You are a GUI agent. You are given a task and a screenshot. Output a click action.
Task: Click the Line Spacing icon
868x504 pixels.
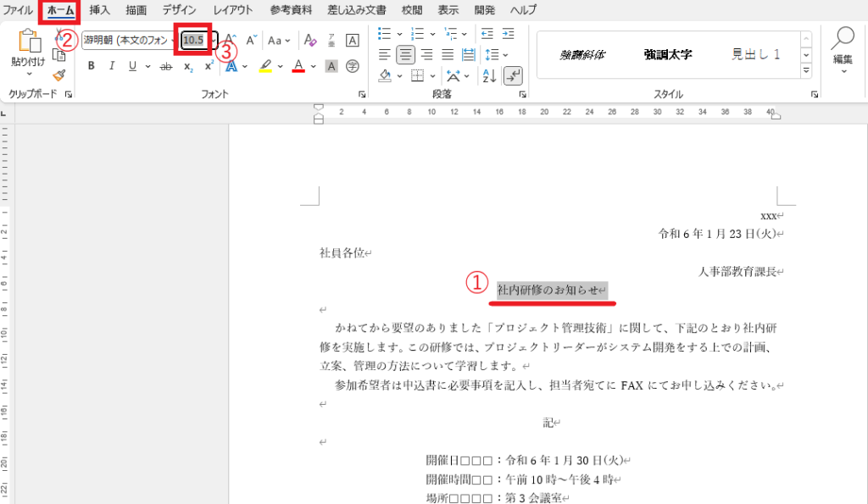492,55
